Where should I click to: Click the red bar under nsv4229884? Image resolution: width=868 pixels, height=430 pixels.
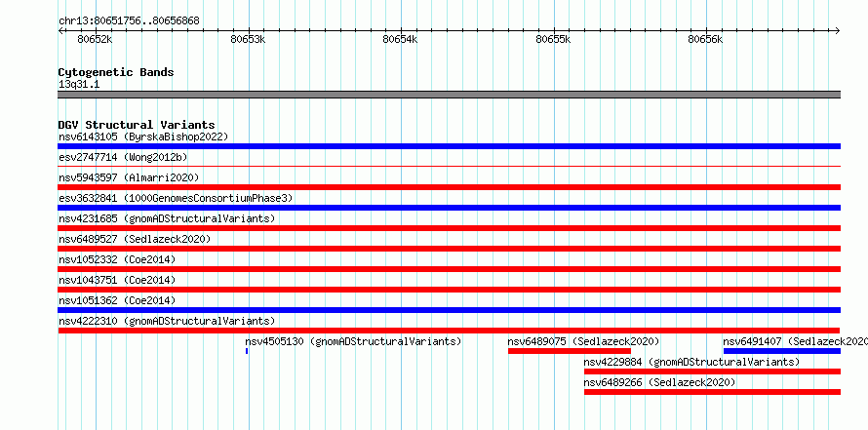click(712, 371)
